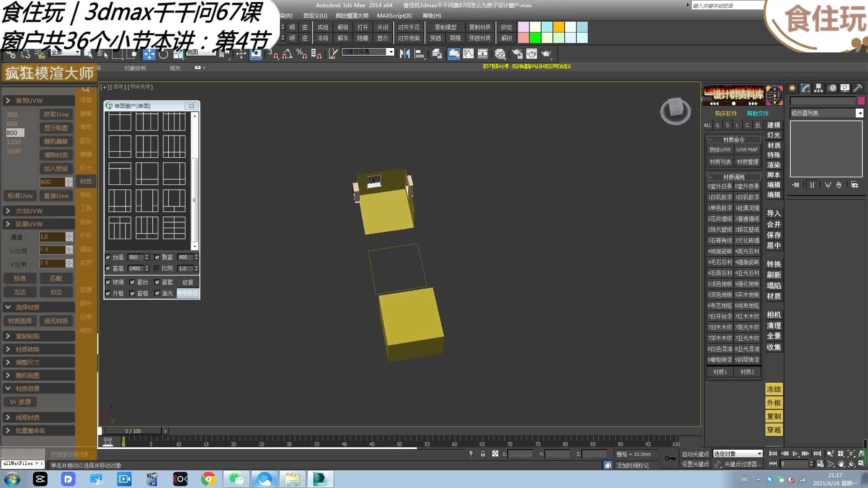Click the Play Animation button
868x488 pixels.
tap(795, 454)
